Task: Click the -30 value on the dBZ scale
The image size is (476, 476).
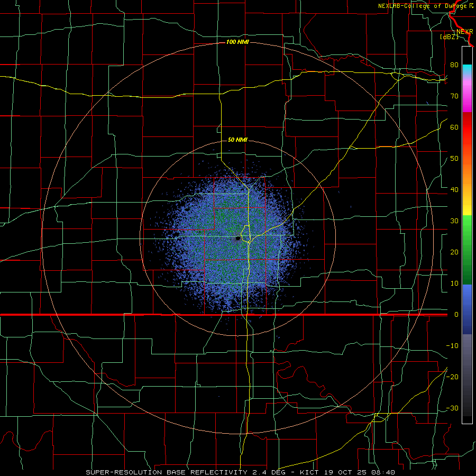Action: pyautogui.click(x=452, y=408)
